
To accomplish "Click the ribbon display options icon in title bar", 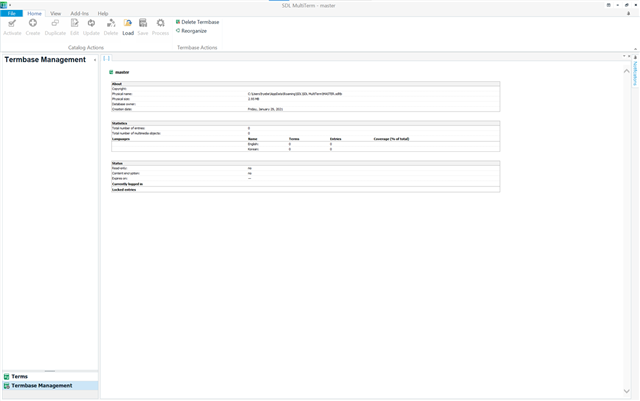I will click(609, 5).
